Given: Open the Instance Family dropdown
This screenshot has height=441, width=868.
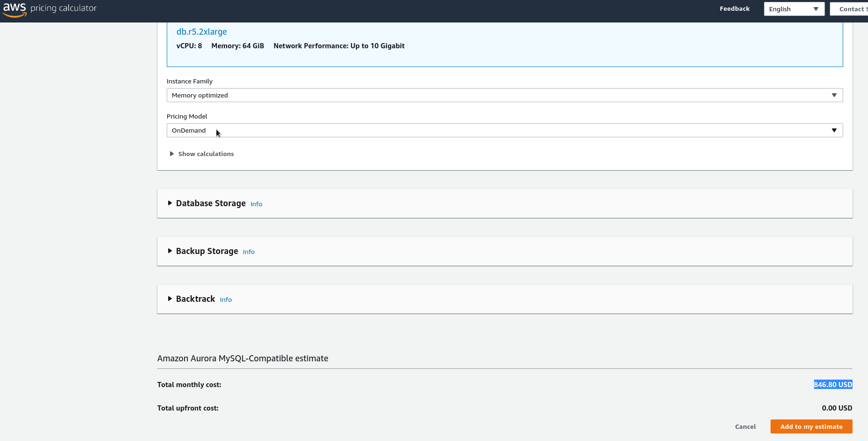Looking at the screenshot, I should (504, 95).
